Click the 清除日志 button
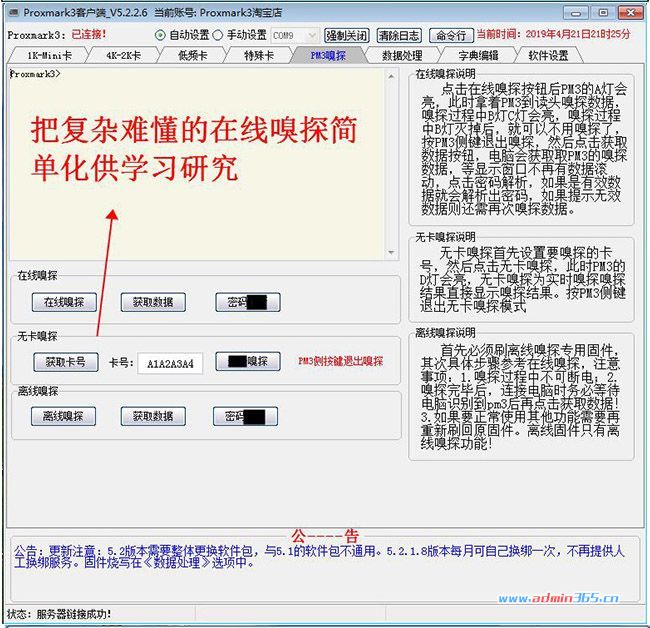This screenshot has height=628, width=650. (399, 36)
